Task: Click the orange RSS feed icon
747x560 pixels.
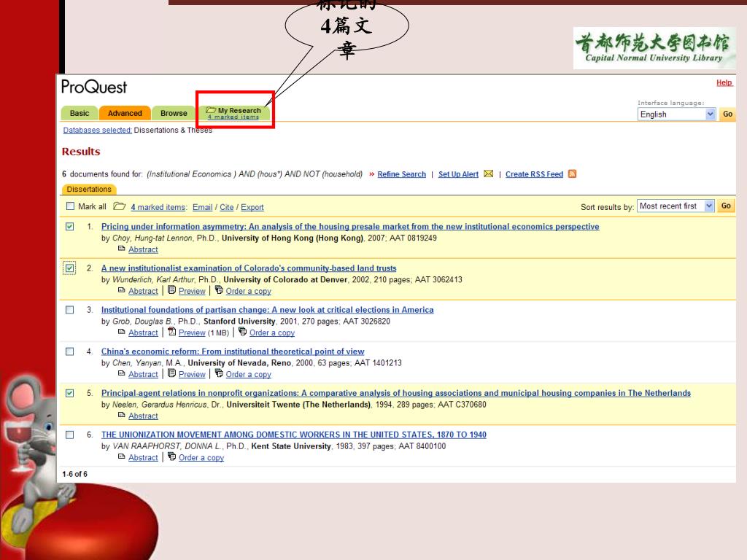Action: tap(572, 174)
